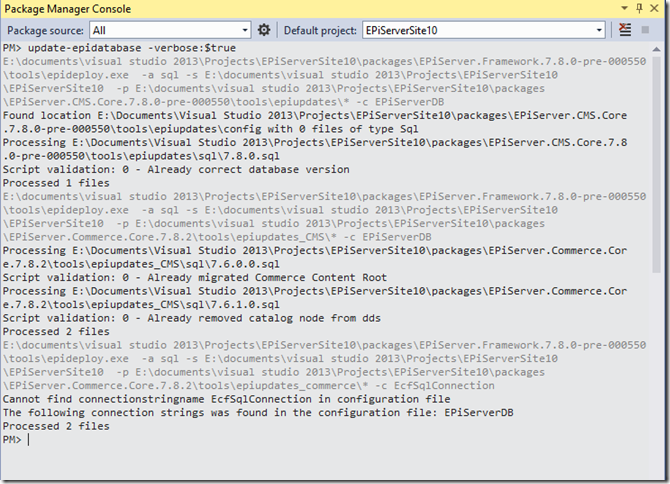Close the Package Manager Console panel
The width and height of the screenshot is (670, 484).
pos(656,9)
